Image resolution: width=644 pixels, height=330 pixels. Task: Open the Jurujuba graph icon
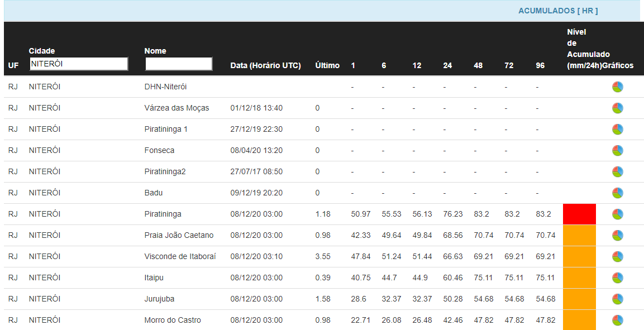click(617, 299)
